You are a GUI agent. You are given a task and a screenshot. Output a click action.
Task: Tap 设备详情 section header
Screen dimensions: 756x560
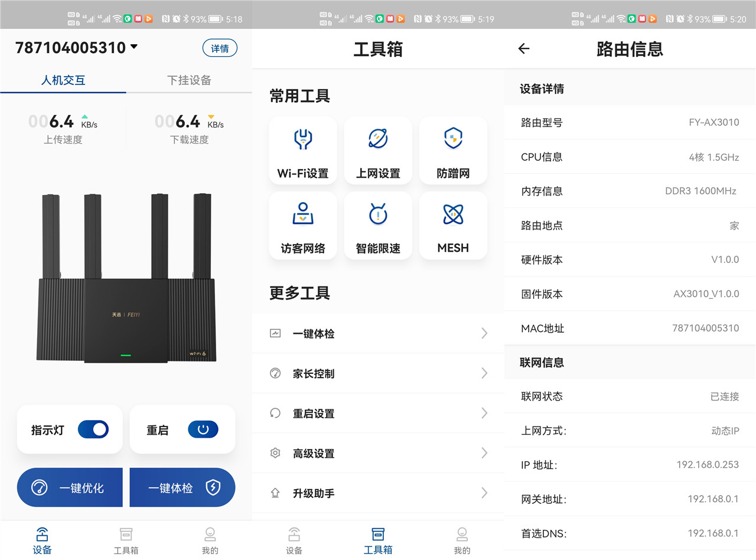click(542, 89)
